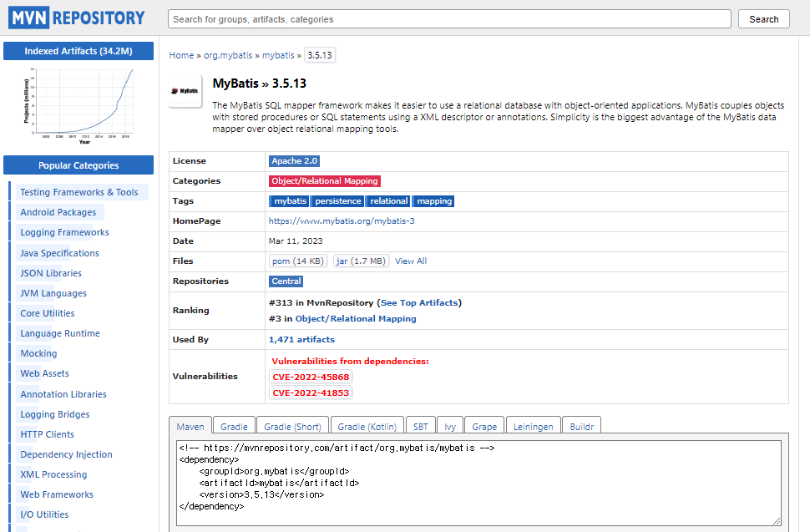
Task: Click the persistence tag
Action: [x=338, y=201]
